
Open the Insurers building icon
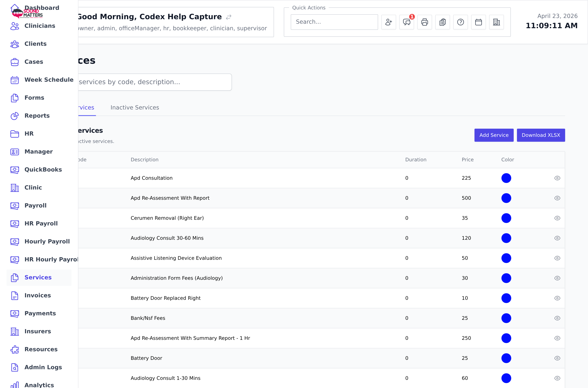14,332
